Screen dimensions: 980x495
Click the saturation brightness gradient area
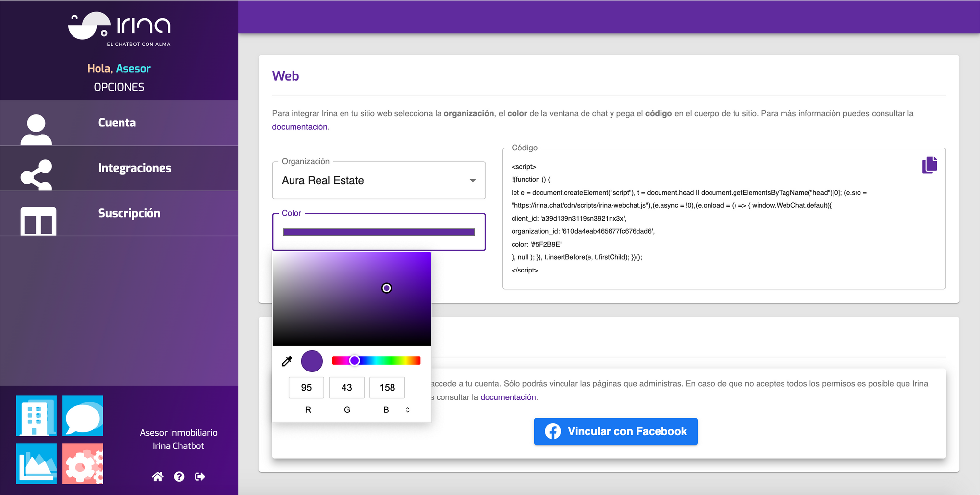(352, 299)
